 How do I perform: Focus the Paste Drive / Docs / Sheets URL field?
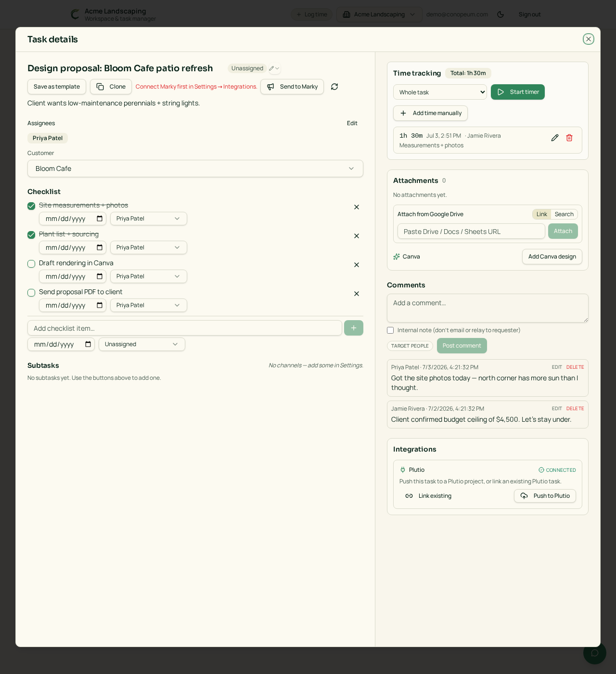pyautogui.click(x=471, y=231)
